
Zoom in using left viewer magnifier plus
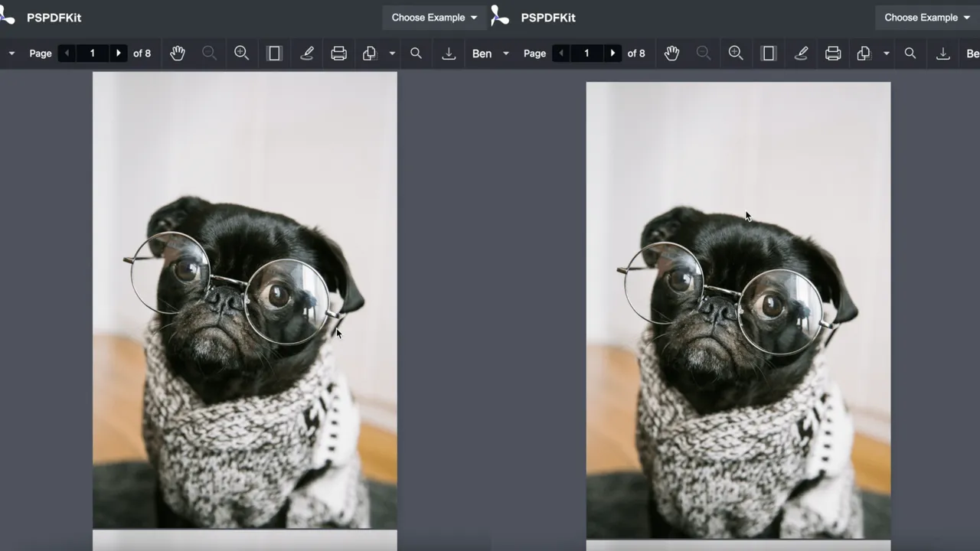[241, 54]
